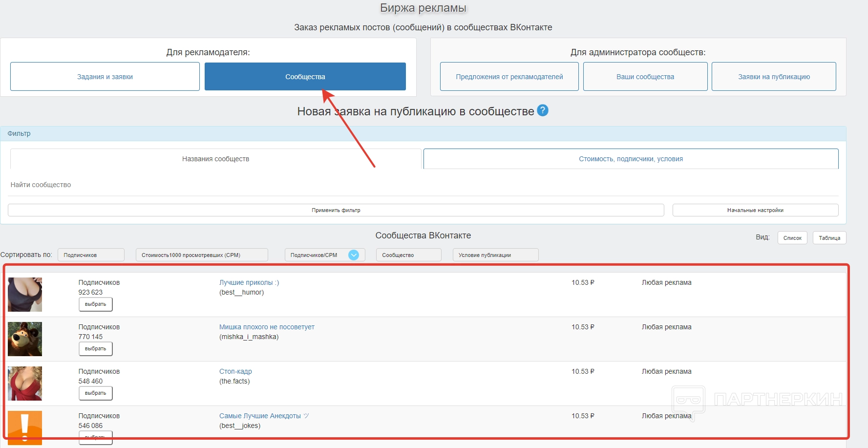Reset filter with Начальные настройки button
The height and width of the screenshot is (448, 868).
click(755, 210)
